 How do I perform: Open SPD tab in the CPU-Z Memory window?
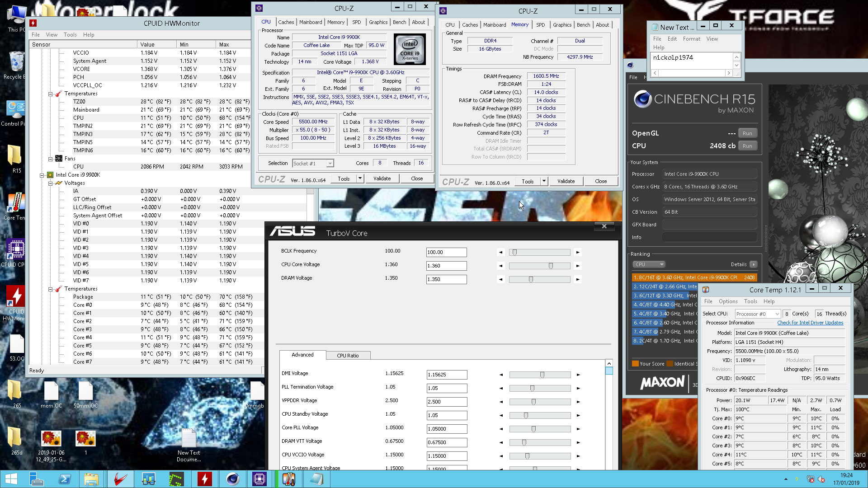point(540,25)
